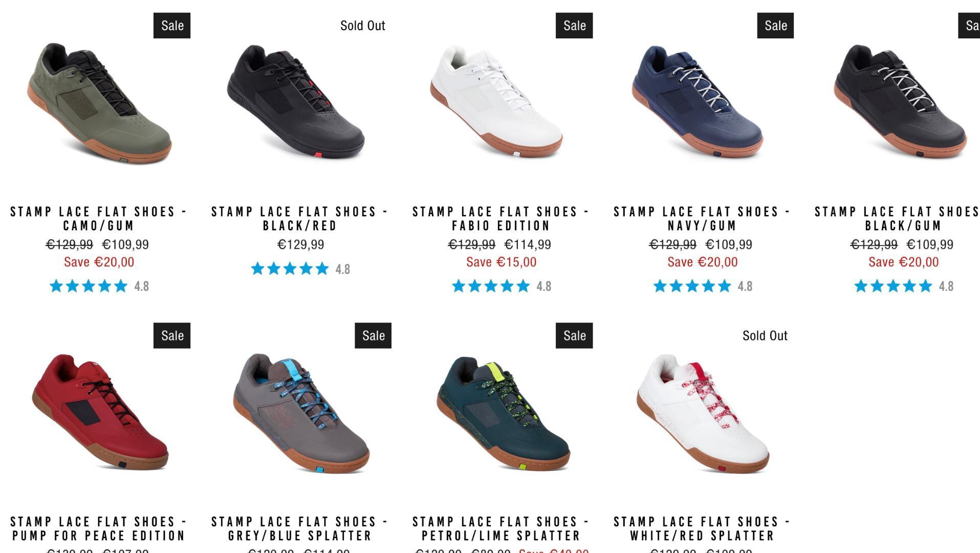Viewport: 980px width, 553px height.
Task: Click star rating under Fabio Edition shoes
Action: pos(502,286)
